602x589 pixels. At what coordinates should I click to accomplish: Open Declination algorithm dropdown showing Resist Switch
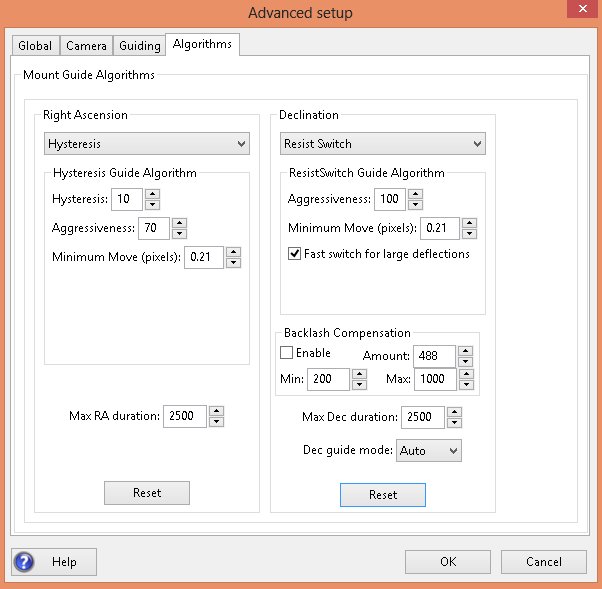point(383,144)
